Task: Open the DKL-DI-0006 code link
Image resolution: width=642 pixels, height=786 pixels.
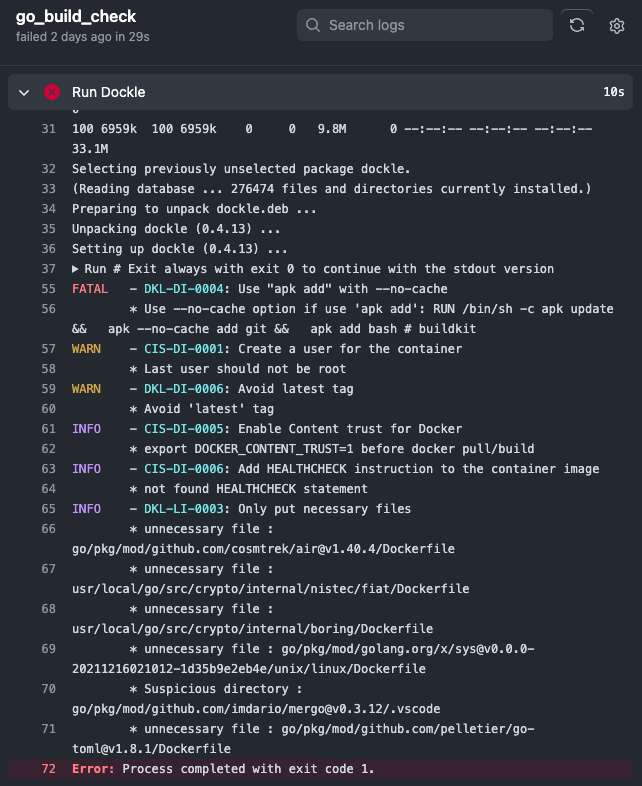Action: 183,389
